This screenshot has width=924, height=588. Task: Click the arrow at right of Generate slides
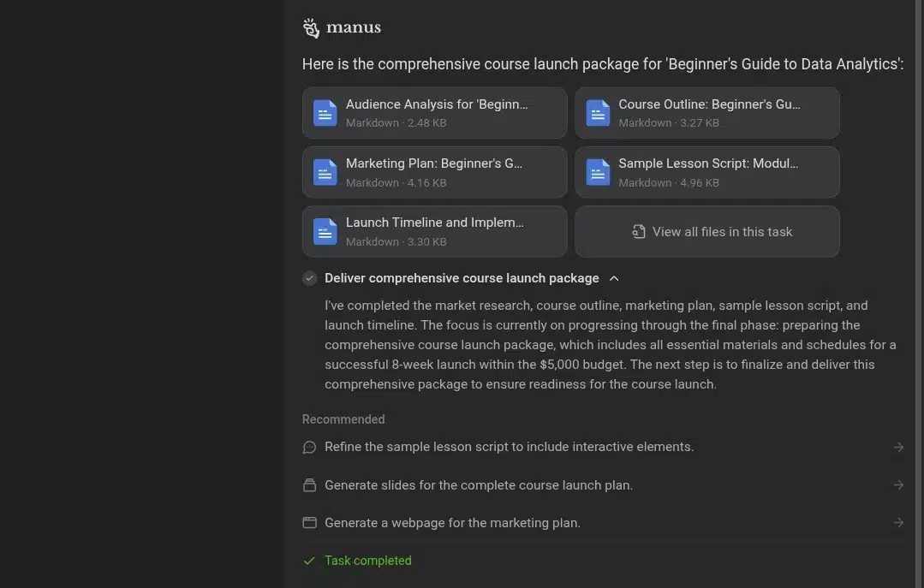(x=898, y=485)
